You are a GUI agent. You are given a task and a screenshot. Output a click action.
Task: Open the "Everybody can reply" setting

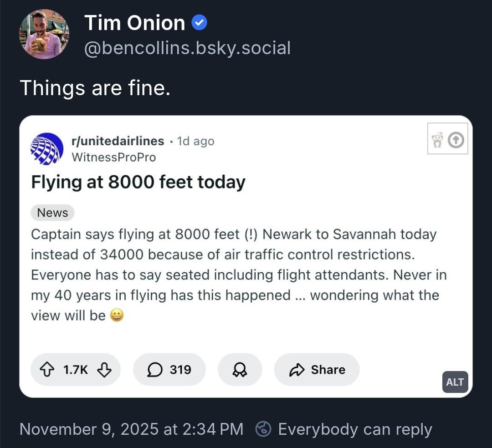tap(354, 429)
